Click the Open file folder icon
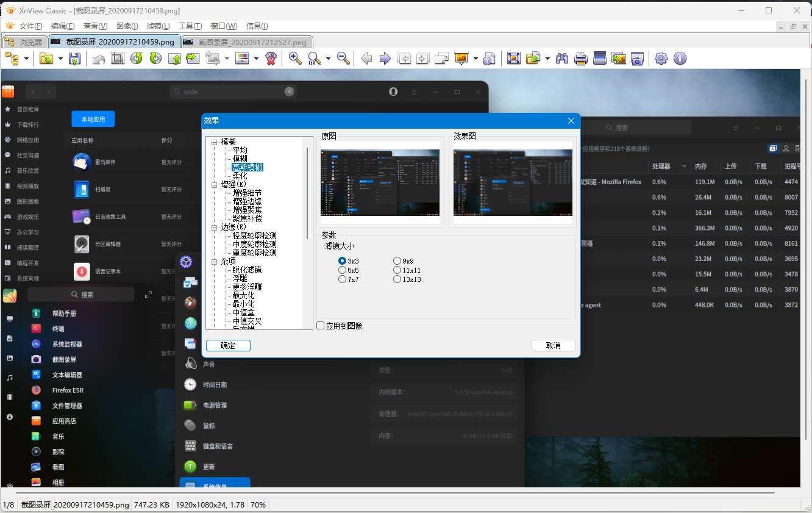 [46, 59]
